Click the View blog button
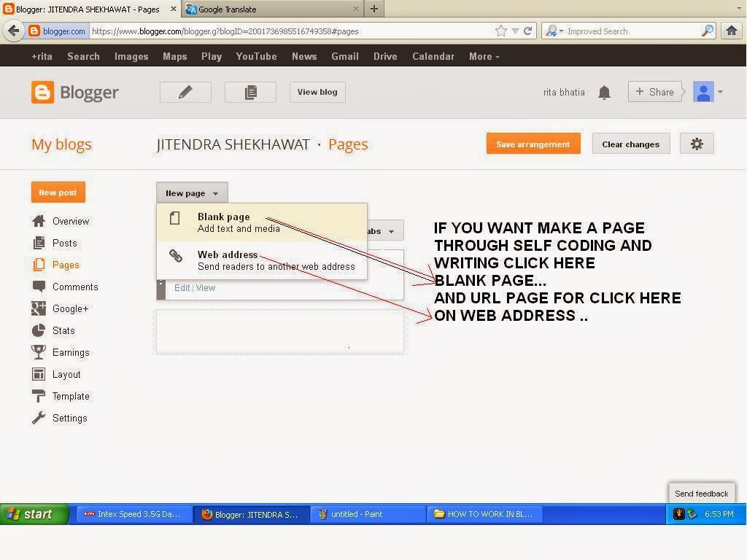Viewport: 747px width, 560px height. click(317, 92)
